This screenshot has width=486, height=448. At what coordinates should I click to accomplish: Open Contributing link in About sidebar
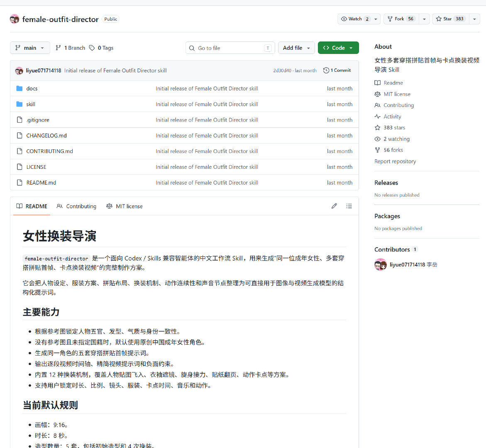(x=394, y=105)
